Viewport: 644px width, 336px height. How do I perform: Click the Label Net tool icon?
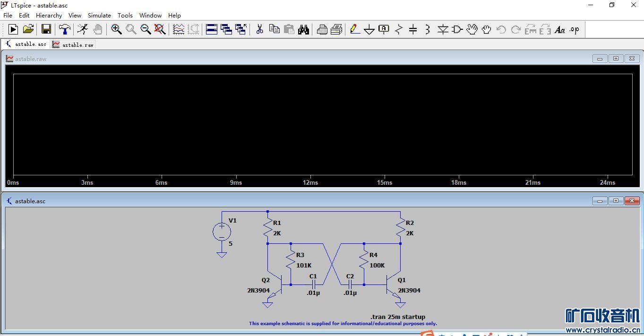click(x=384, y=29)
